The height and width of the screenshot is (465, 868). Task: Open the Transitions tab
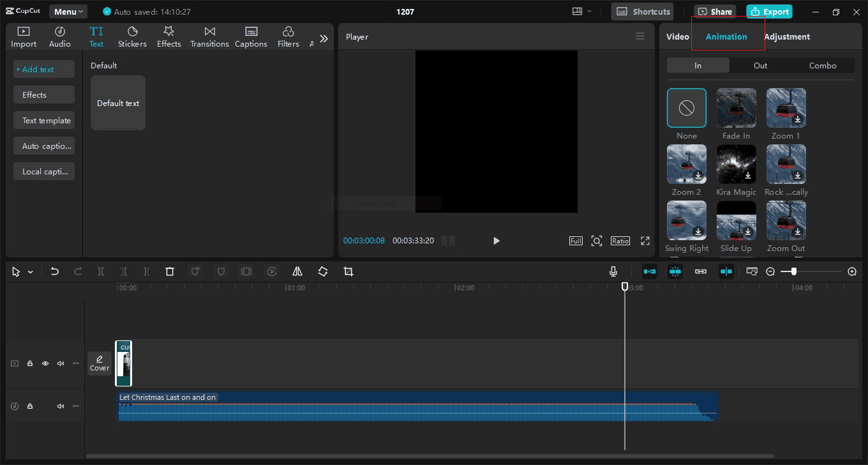(x=209, y=37)
